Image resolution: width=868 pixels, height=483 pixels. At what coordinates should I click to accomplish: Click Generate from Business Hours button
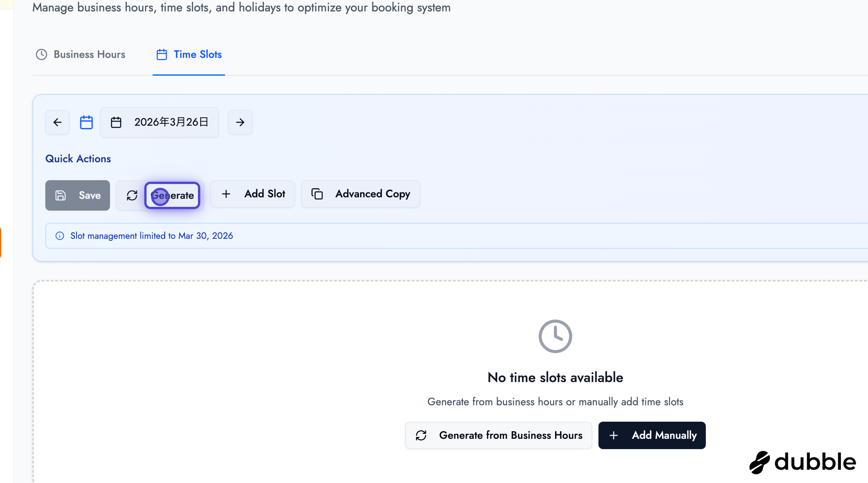pyautogui.click(x=498, y=435)
